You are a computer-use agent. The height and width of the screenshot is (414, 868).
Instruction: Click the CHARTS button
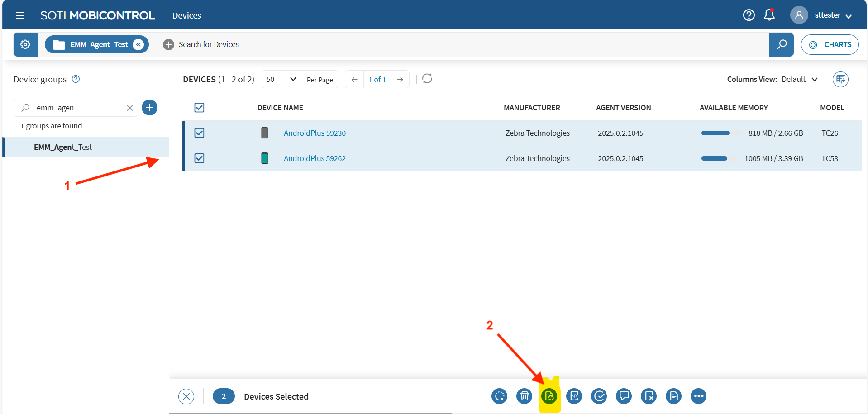pos(830,44)
